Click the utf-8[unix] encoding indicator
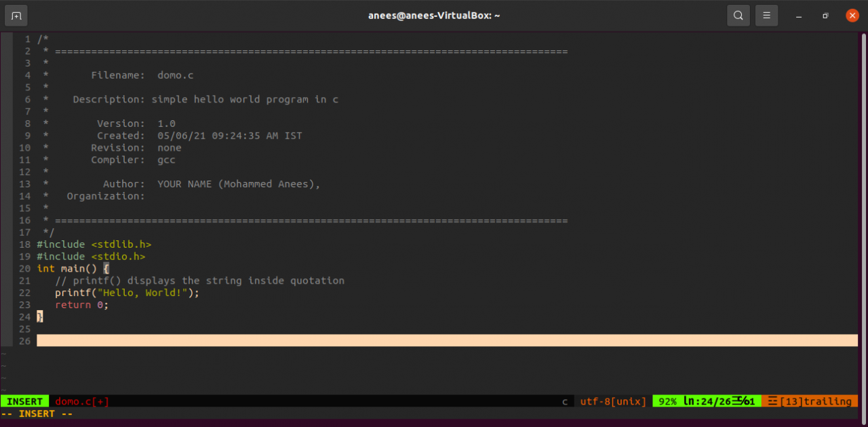Viewport: 868px width, 427px height. (612, 401)
